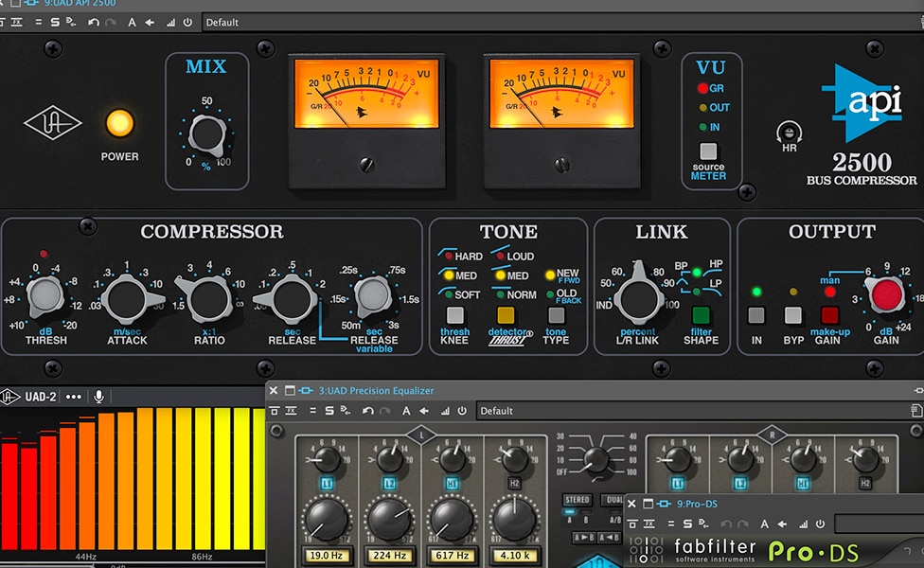Click the red dB GAIN output knob
The height and width of the screenshot is (568, 924).
click(886, 294)
